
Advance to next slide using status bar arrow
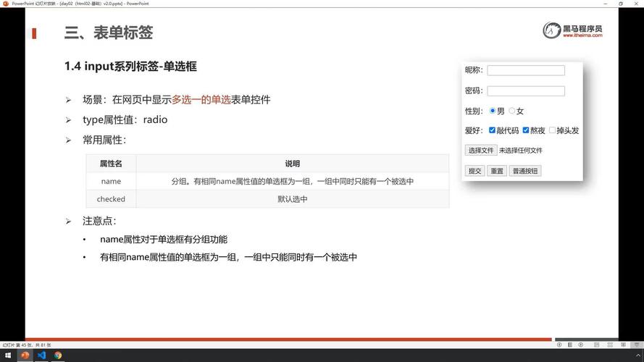[581, 345]
